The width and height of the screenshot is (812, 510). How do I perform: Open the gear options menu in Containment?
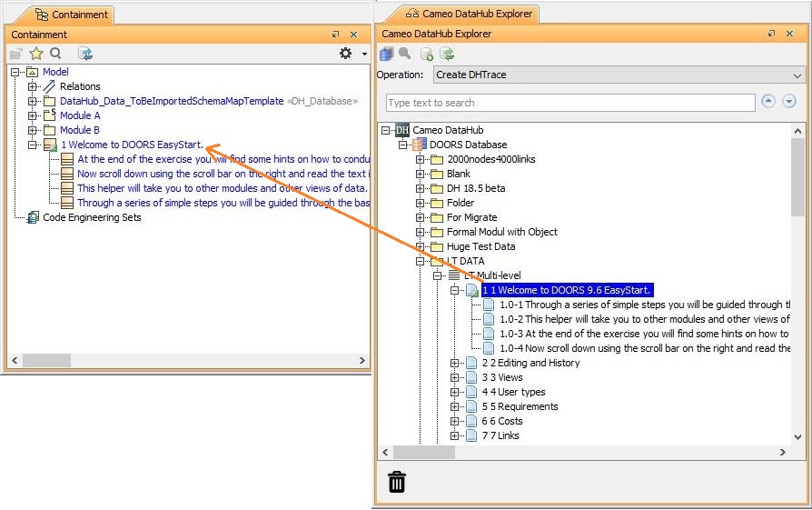point(345,54)
